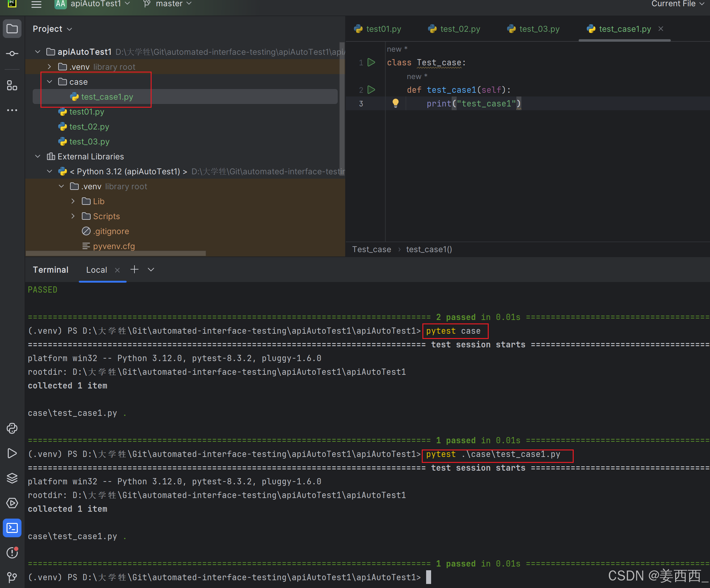Show intention actions light bulb
Screen dimensions: 710x588
395,103
